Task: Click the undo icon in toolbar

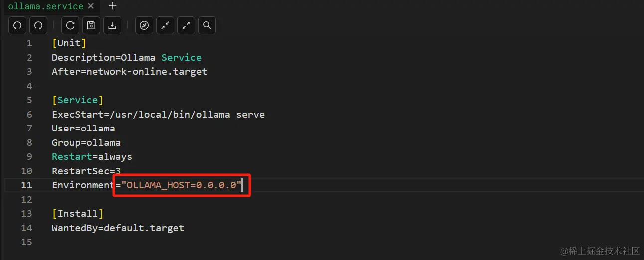Action: pyautogui.click(x=17, y=25)
